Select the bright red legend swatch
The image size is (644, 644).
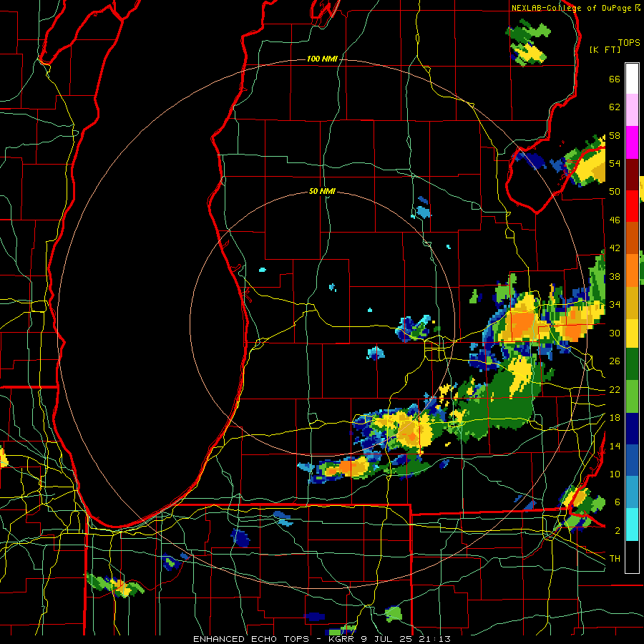632,206
